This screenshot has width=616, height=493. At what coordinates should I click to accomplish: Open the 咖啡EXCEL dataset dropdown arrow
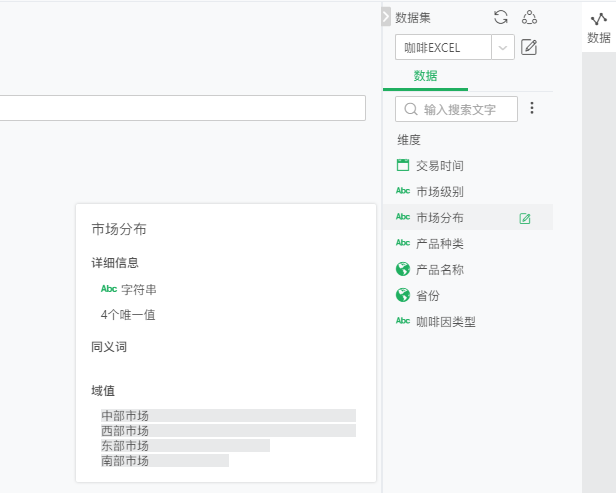[503, 47]
